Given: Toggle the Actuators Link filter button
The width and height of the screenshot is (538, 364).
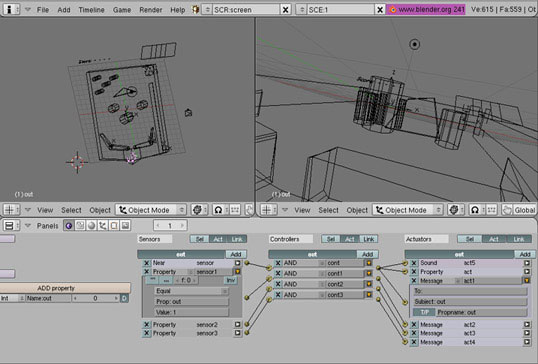Looking at the screenshot, I should click(519, 239).
